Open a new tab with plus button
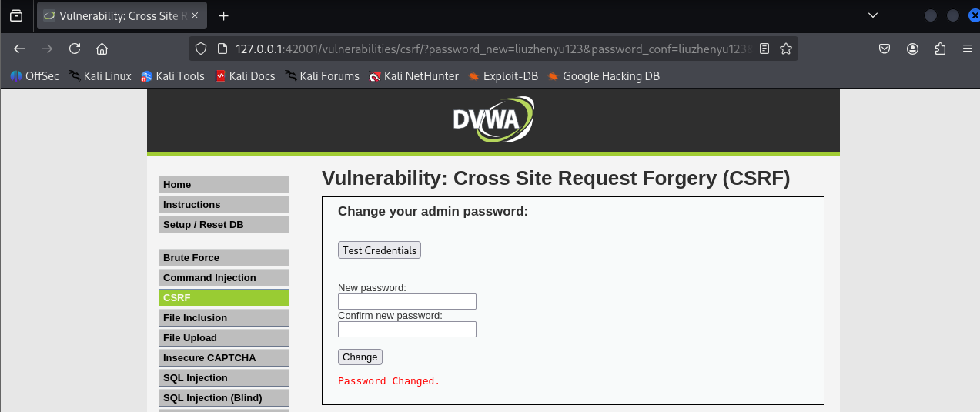Screen dimensions: 980x412 pyautogui.click(x=224, y=15)
